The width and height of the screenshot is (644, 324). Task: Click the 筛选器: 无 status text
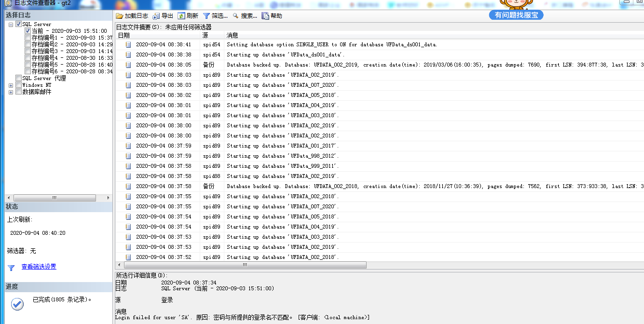(21, 251)
